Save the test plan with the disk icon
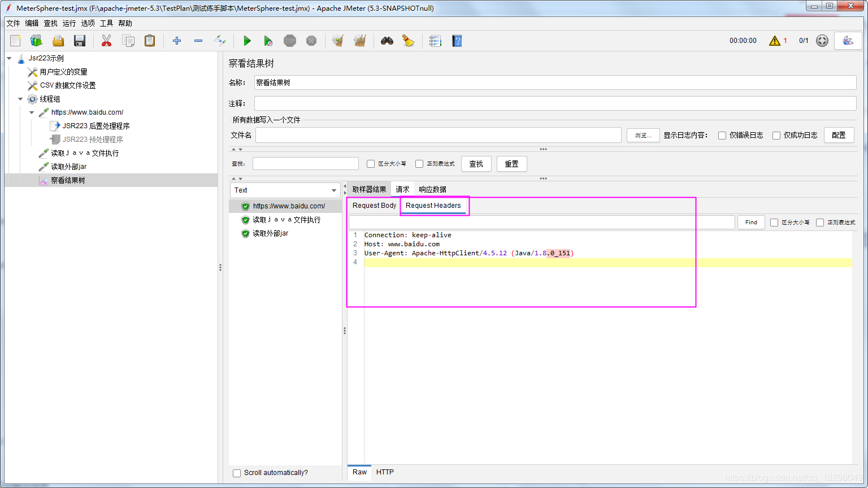This screenshot has width=868, height=488. point(79,40)
